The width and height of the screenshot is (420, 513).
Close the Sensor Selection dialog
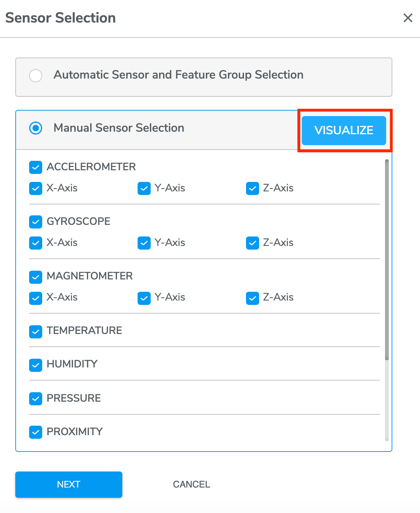click(x=408, y=18)
